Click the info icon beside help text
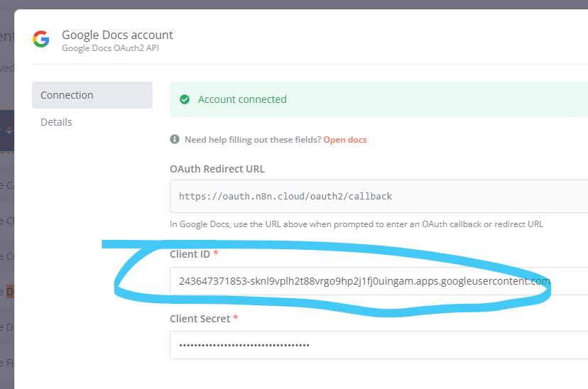This screenshot has height=389, width=588. (175, 139)
